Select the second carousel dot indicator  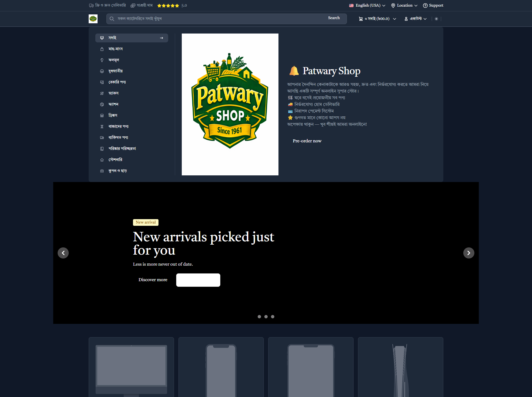[x=266, y=317]
